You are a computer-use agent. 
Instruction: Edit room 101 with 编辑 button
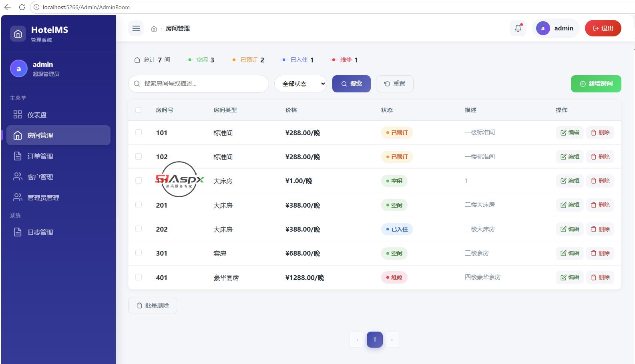[570, 132]
